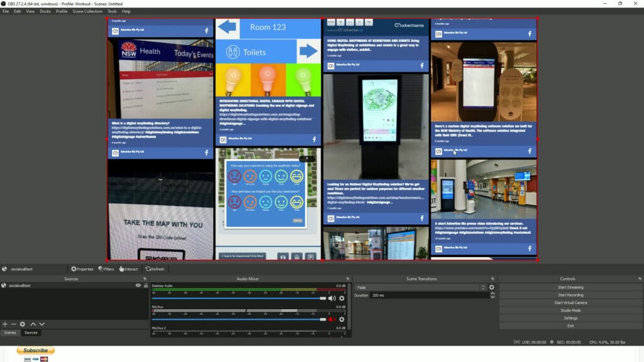The width and height of the screenshot is (644, 362).
Task: Add a new source with the plus icon
Action: pos(5,324)
